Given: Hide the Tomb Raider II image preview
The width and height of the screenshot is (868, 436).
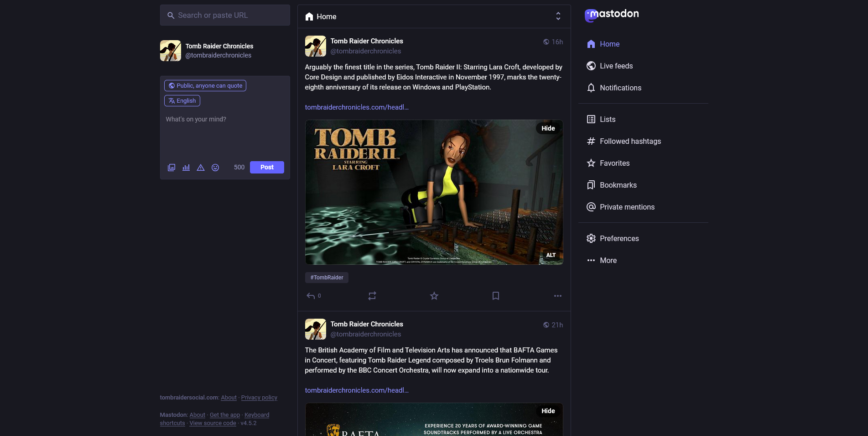Looking at the screenshot, I should click(548, 128).
